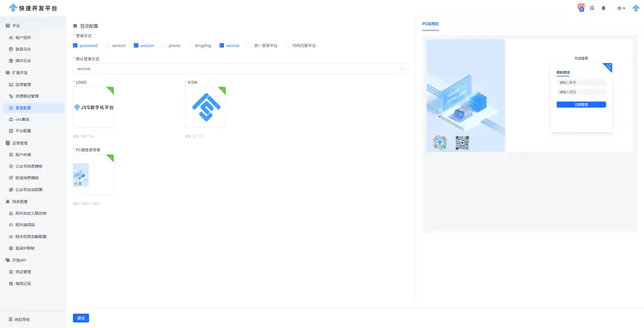Open 平台配置 via its icon
Image resolution: width=644 pixels, height=328 pixels.
click(11, 131)
